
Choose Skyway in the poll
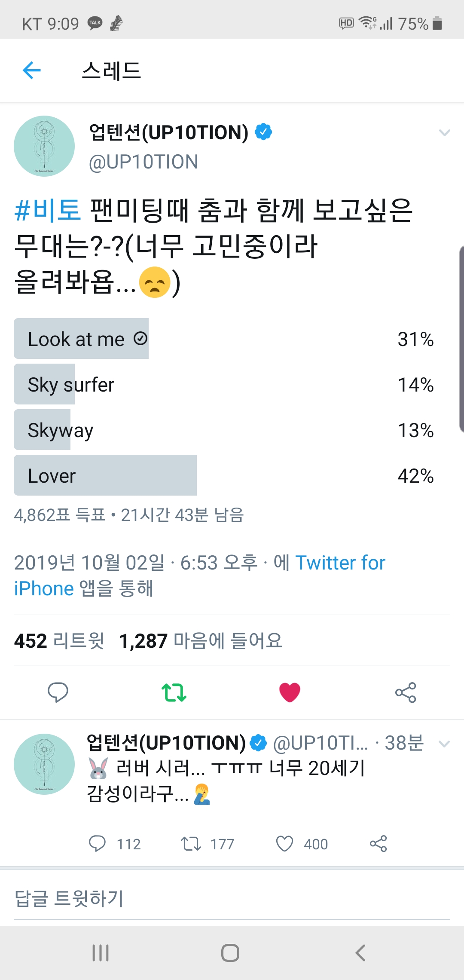point(59,429)
